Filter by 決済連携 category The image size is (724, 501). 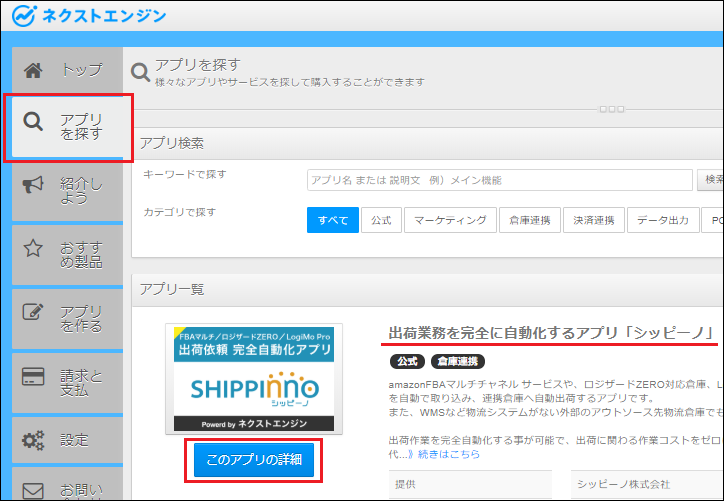pyautogui.click(x=594, y=219)
